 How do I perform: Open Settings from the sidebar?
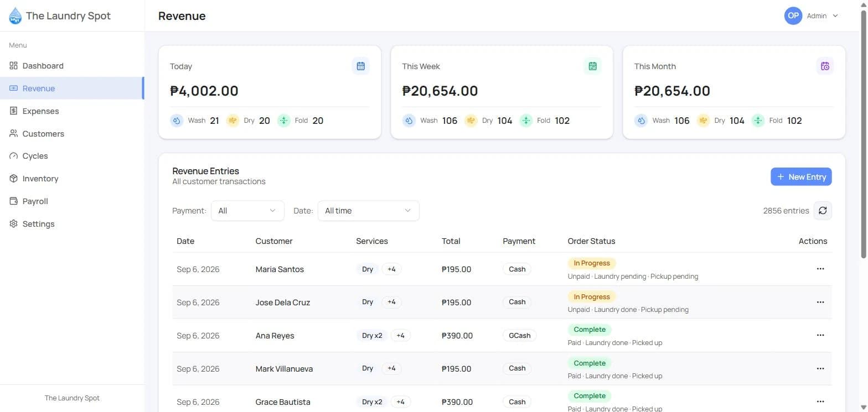pyautogui.click(x=72, y=224)
